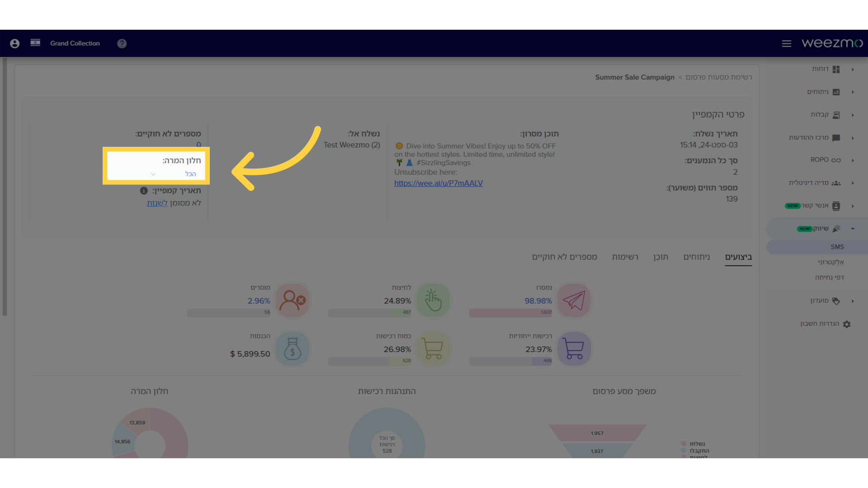Open the help question mark icon
Viewport: 868px width, 488px height.
[x=122, y=43]
